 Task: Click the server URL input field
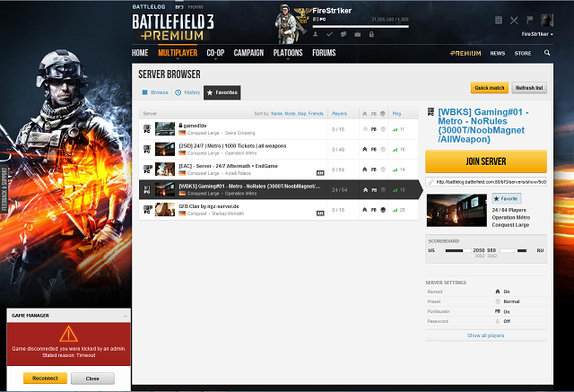click(x=486, y=181)
